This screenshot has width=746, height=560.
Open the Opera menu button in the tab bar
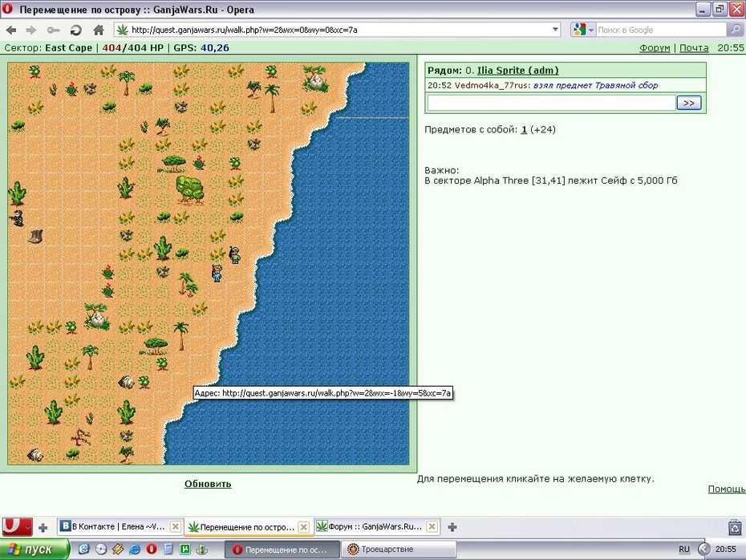click(17, 526)
